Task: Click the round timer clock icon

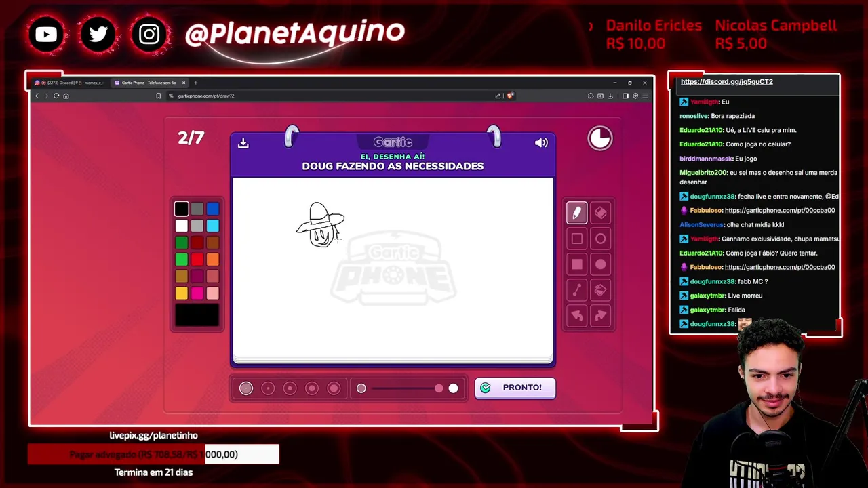Action: click(x=600, y=138)
